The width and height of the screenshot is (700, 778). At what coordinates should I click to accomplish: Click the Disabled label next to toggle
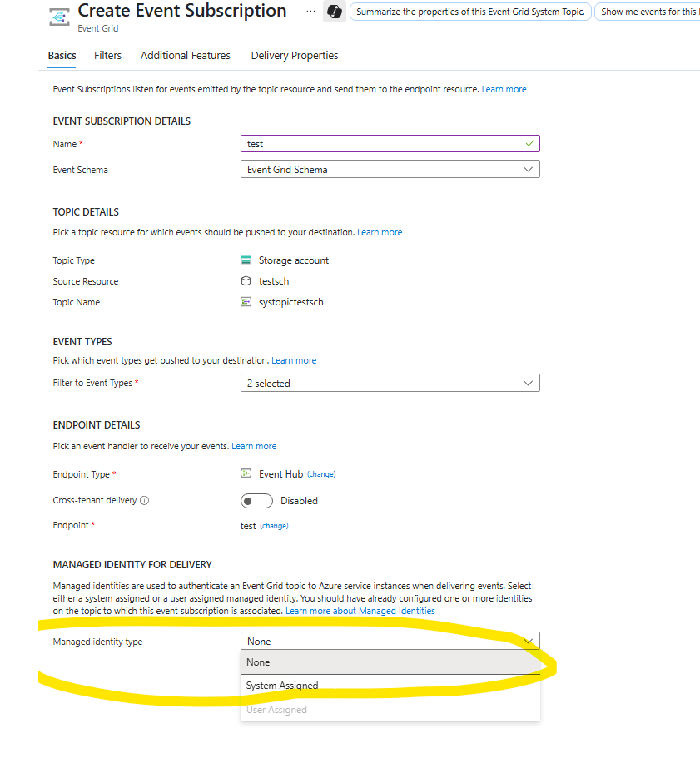coord(299,501)
